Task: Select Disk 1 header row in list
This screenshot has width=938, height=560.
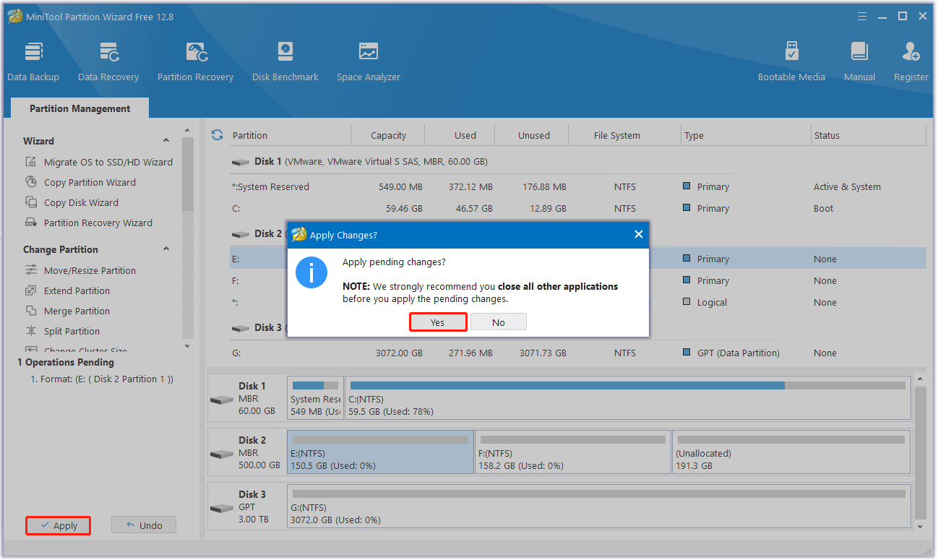Action: (577, 161)
